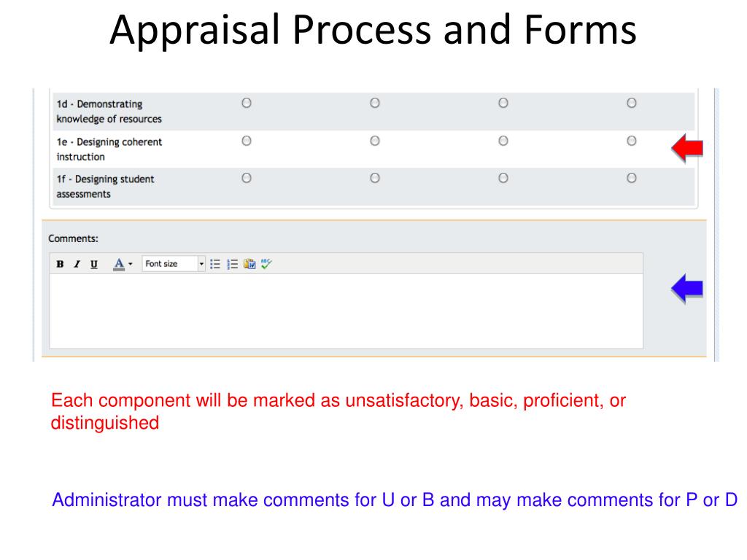The width and height of the screenshot is (747, 560).
Task: Insert a numbered list
Action: 233,264
